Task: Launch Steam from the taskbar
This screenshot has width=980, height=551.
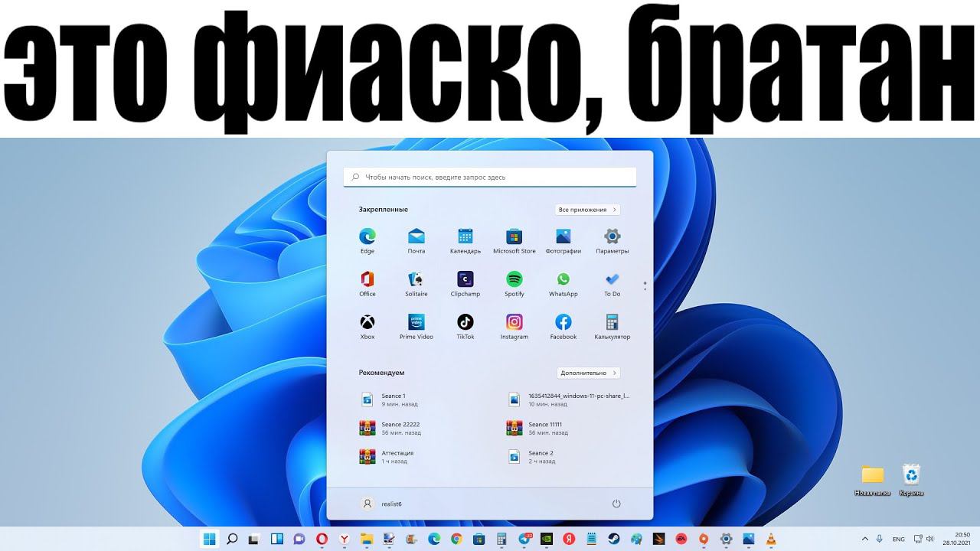Action: coord(614,539)
